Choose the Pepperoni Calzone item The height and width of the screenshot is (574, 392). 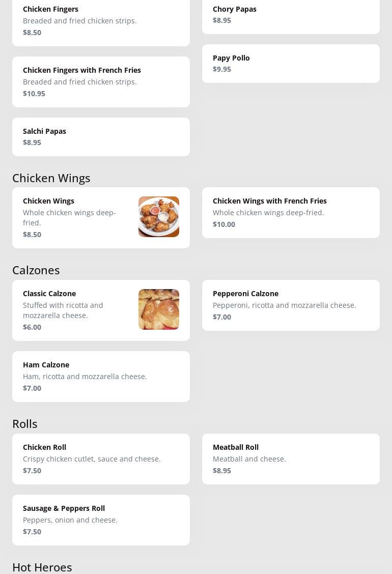click(291, 305)
